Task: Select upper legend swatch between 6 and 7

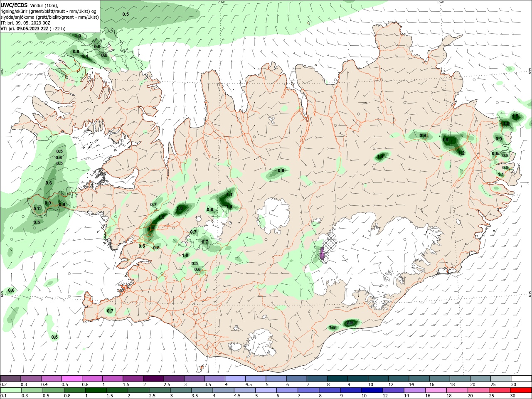Action: 296,378
